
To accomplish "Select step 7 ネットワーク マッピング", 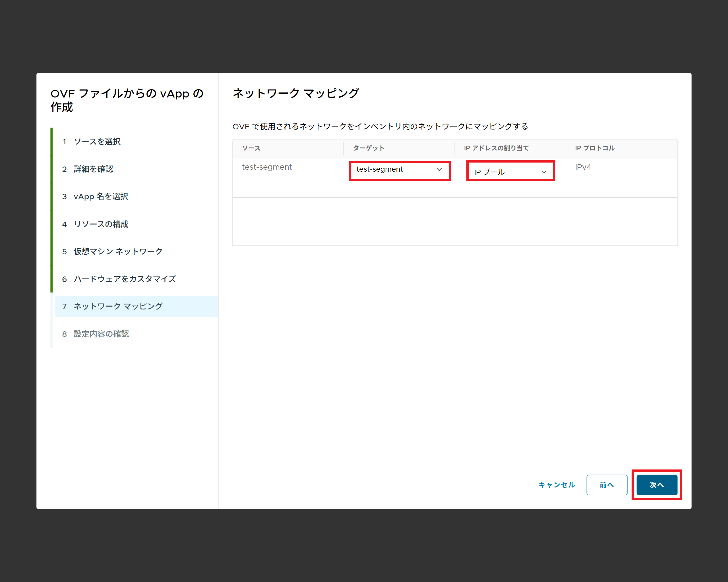I will (118, 306).
